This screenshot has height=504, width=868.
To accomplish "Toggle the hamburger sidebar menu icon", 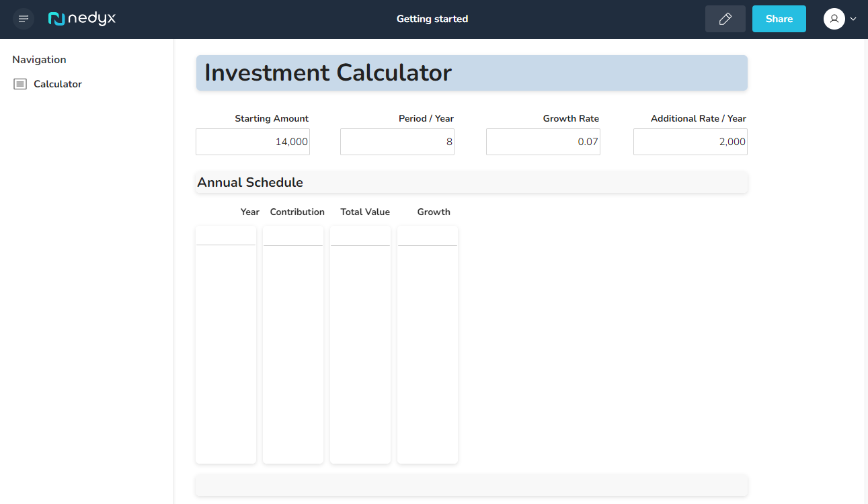I will [x=24, y=19].
